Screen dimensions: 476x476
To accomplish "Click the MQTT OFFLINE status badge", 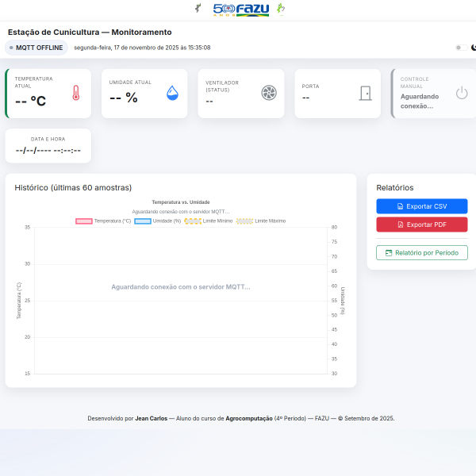I will [x=36, y=48].
